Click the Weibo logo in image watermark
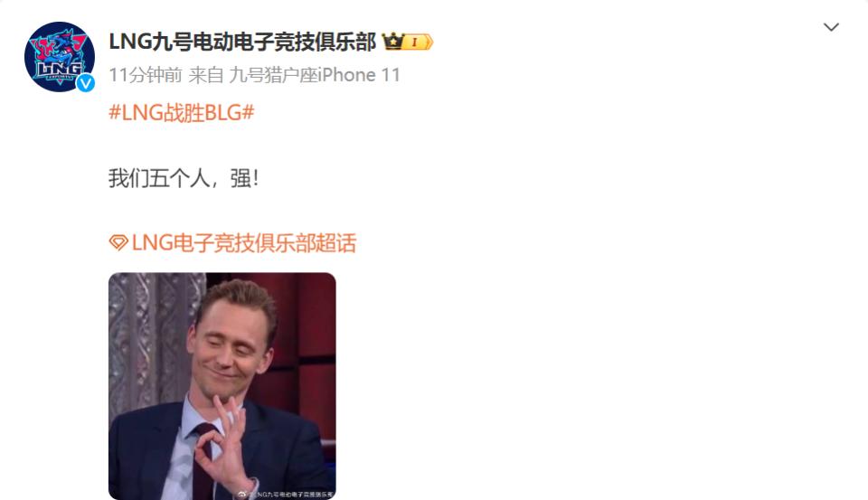 click(242, 494)
